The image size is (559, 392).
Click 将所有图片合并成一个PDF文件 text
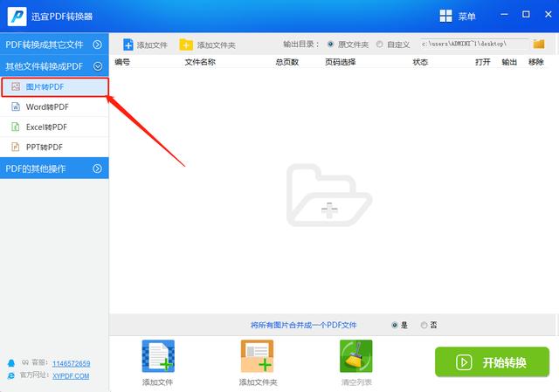pyautogui.click(x=303, y=325)
